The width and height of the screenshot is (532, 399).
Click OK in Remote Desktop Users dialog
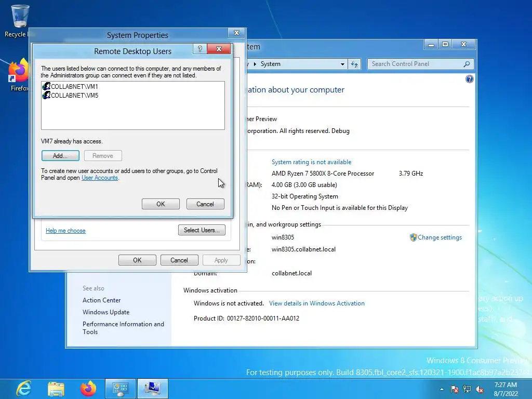click(x=161, y=204)
